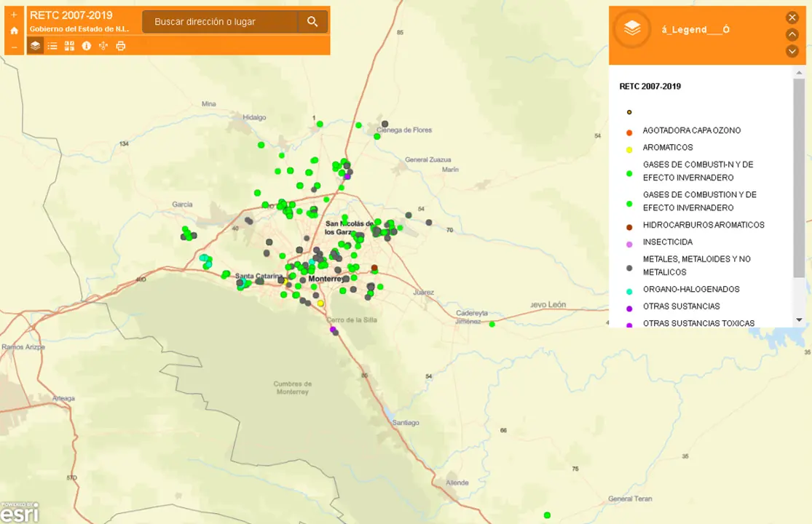Click the orange AGOTADORA CAPA OZONO swatch
This screenshot has height=524, width=812.
629,132
